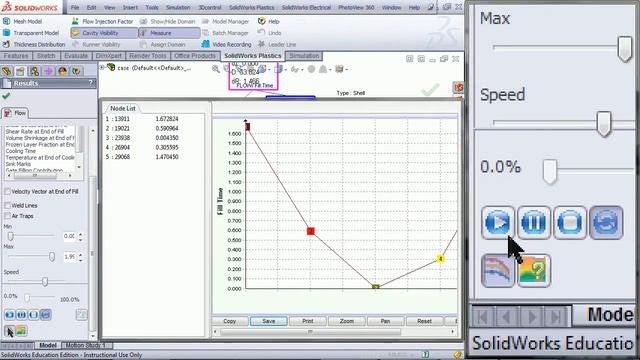The image size is (640, 360).
Task: Toggle the enlarged Loop button
Action: coord(606,222)
